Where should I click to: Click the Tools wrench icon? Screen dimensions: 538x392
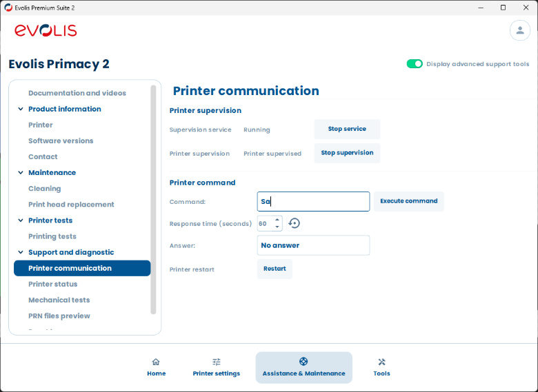click(x=381, y=362)
